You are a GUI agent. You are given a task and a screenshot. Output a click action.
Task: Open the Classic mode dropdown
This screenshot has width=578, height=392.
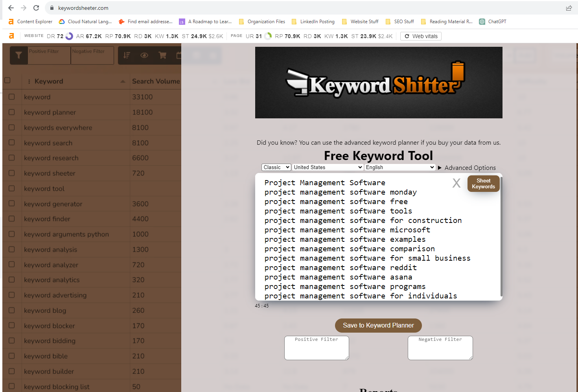pos(276,167)
